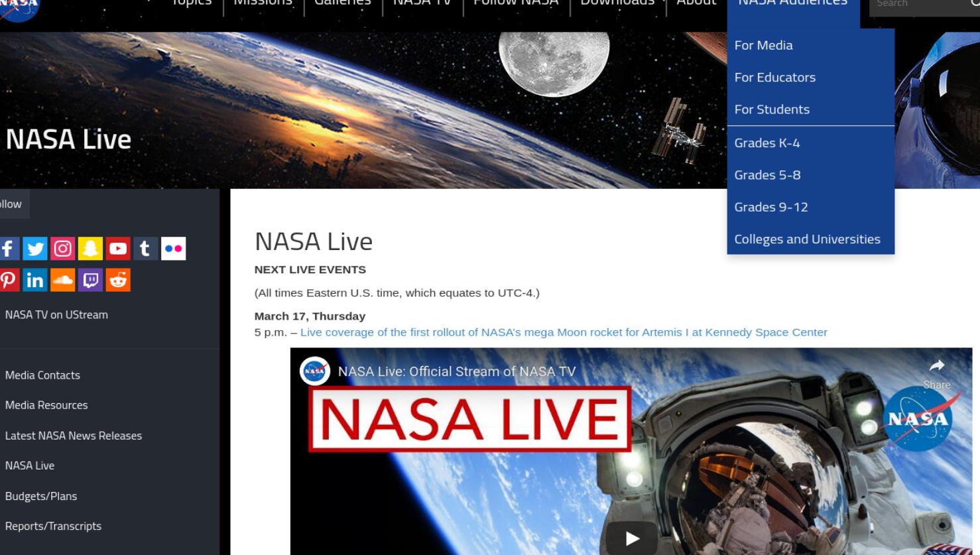Screen dimensions: 980x555
Task: Open the Galleries menu
Action: (343, 3)
